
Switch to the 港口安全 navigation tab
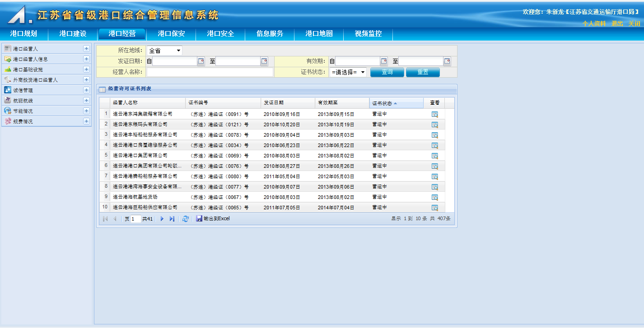tap(220, 34)
